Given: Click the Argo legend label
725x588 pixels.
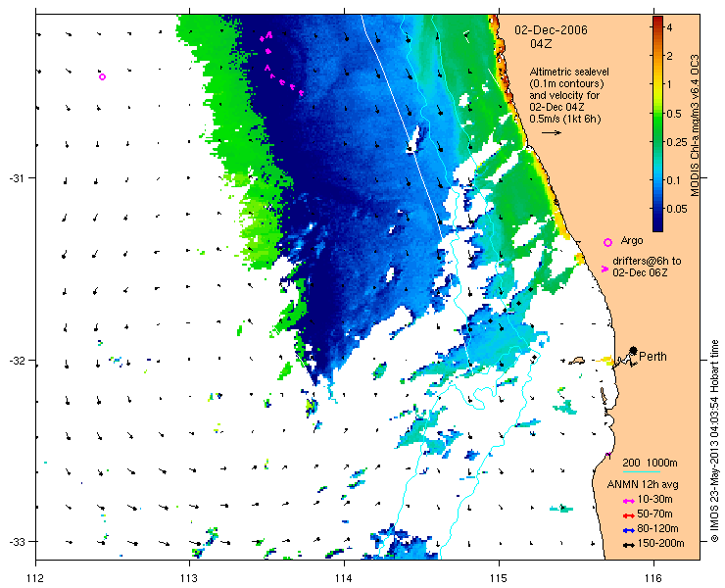Looking at the screenshot, I should (632, 240).
